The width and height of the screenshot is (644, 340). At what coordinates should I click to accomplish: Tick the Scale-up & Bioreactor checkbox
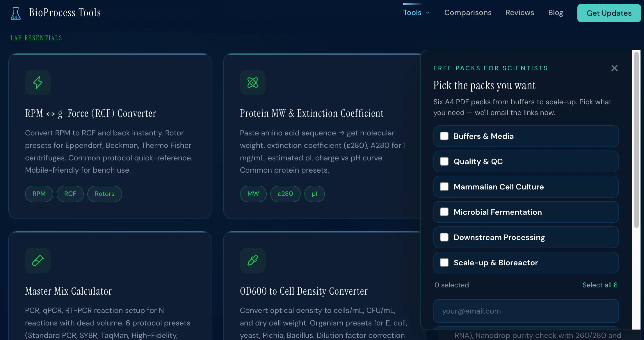[444, 262]
